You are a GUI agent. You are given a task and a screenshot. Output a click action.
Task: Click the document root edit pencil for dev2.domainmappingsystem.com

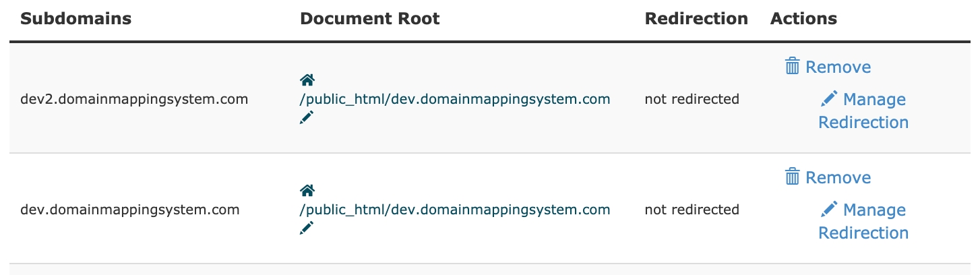click(x=307, y=118)
